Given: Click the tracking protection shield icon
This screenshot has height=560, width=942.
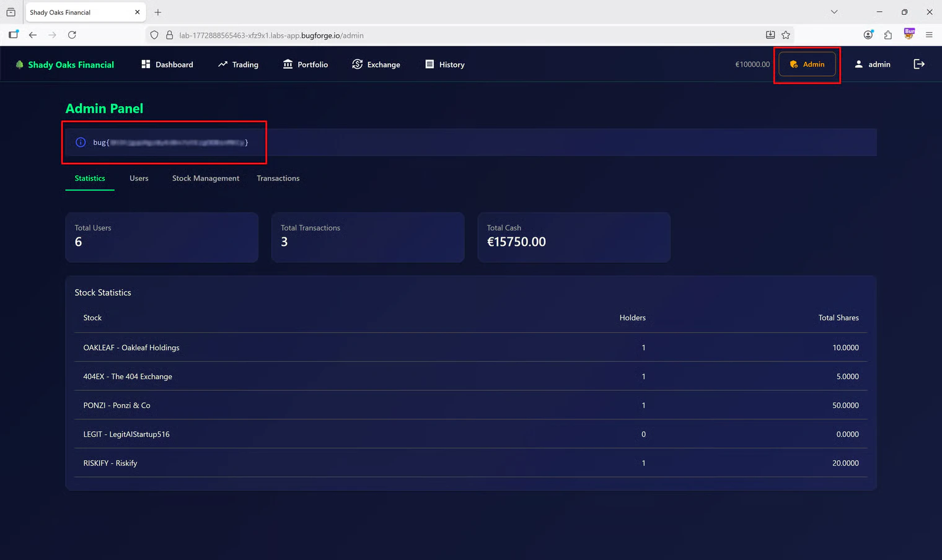Looking at the screenshot, I should 154,35.
